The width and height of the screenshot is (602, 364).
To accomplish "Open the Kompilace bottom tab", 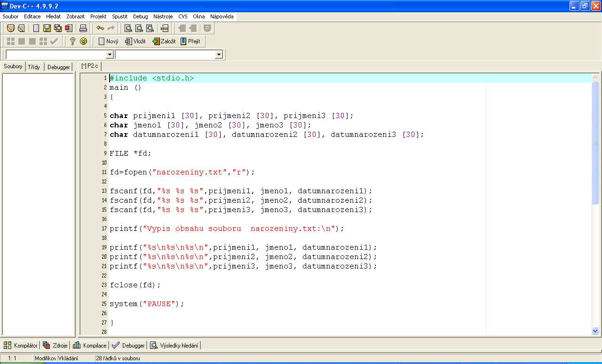I will 89,345.
